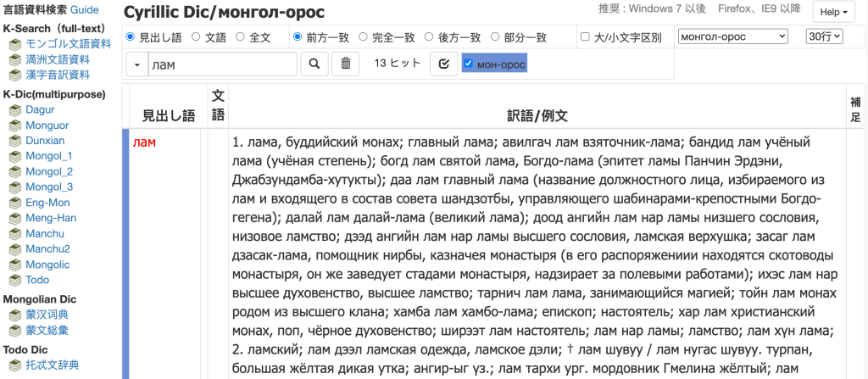Click the book icon beside 満洲文語資料

(x=14, y=59)
